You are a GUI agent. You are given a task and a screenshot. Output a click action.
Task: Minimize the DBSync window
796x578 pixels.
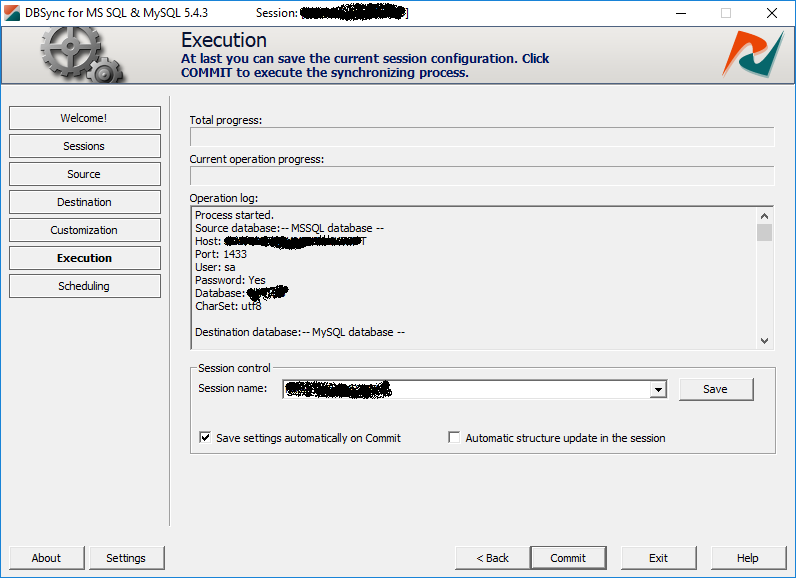click(681, 13)
